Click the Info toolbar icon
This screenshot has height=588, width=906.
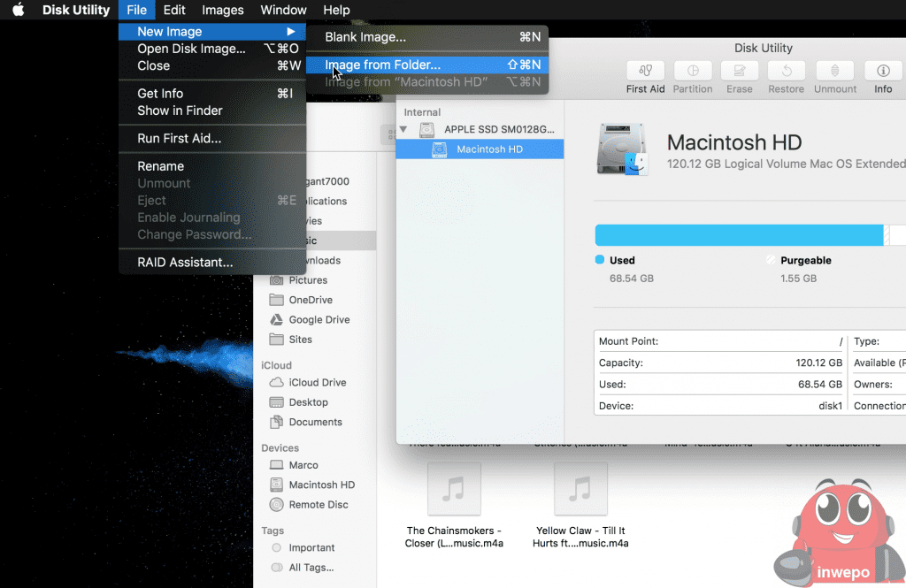pos(883,71)
